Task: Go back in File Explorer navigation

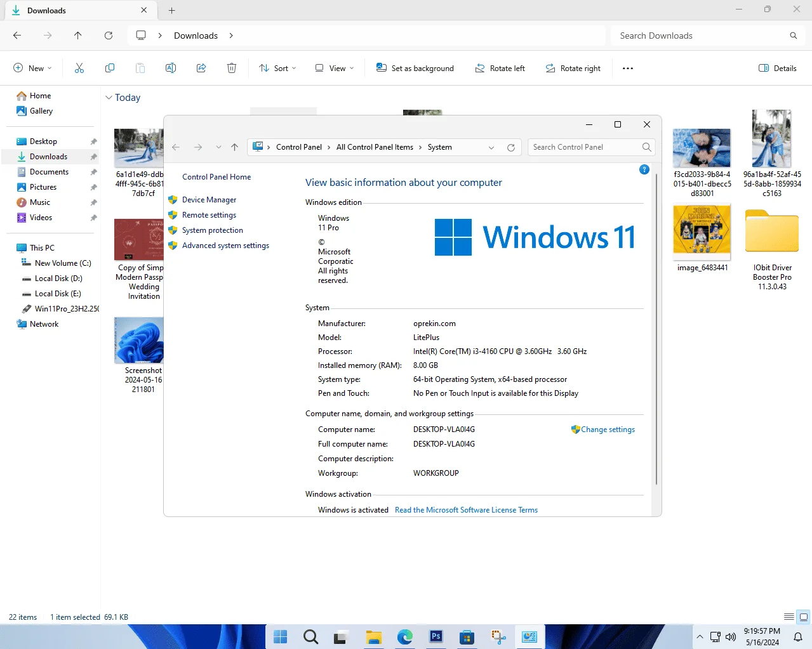Action: click(x=17, y=36)
